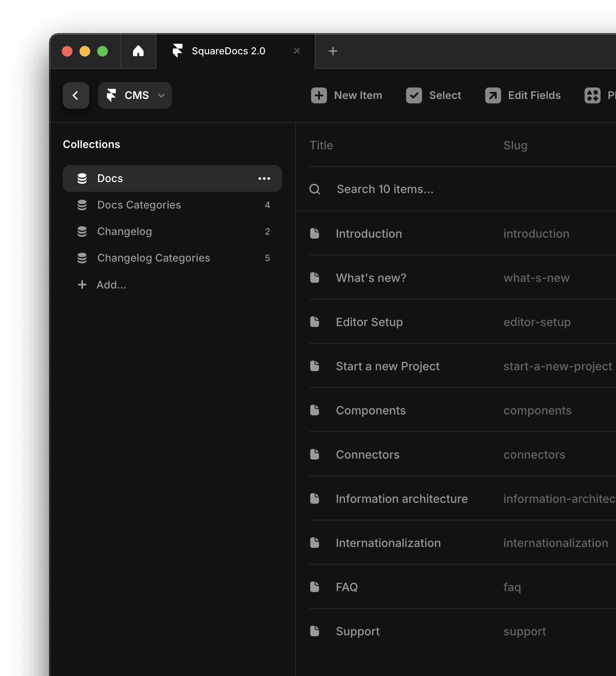The width and height of the screenshot is (616, 676).
Task: Open the Docs collection options menu
Action: click(x=264, y=178)
